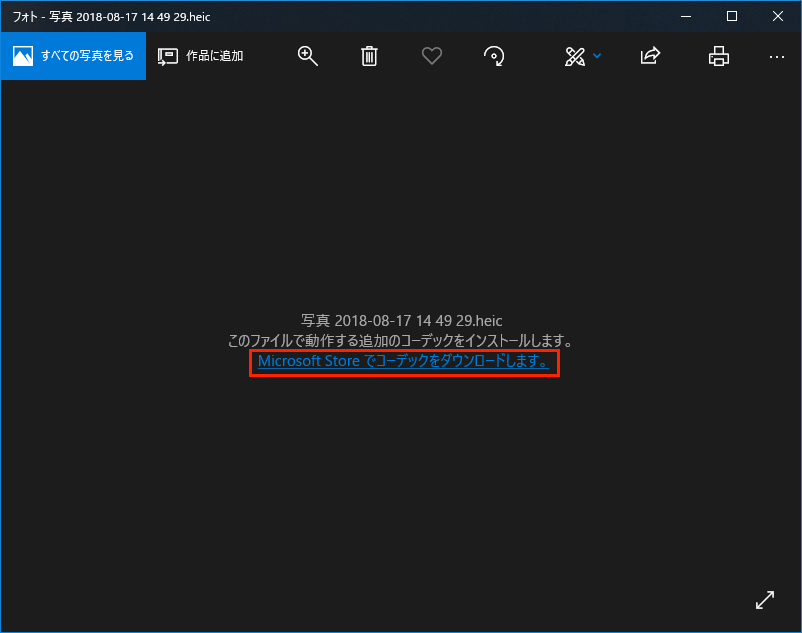Screen dimensions: 802x633
Task: Follow the 'Microsoft Store でコーデックをダウンロードします。' link
Action: tap(404, 361)
